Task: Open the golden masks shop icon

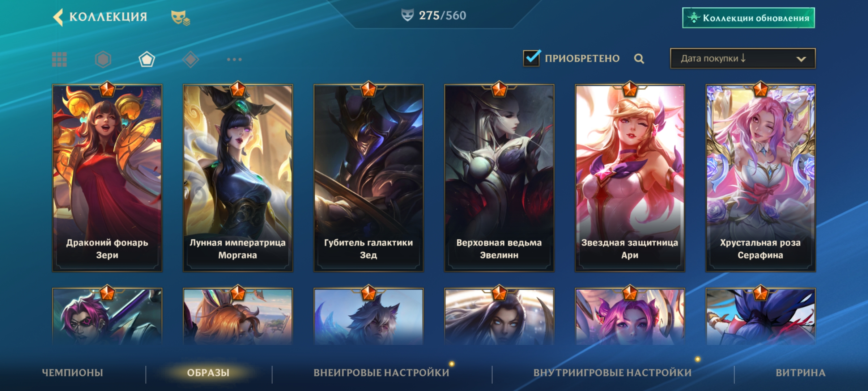Action: [x=180, y=17]
